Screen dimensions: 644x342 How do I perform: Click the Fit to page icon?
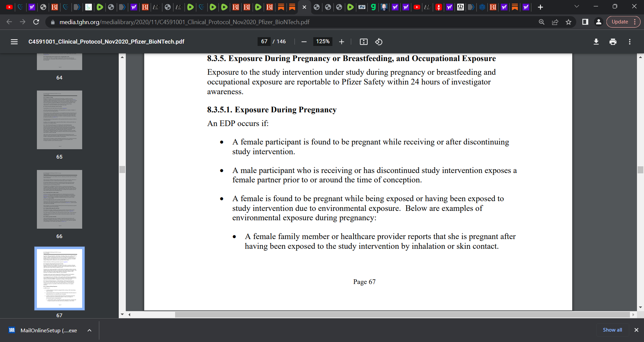[364, 42]
